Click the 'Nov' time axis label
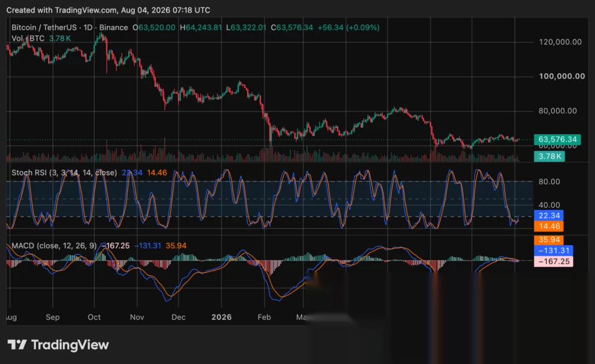 tap(137, 317)
